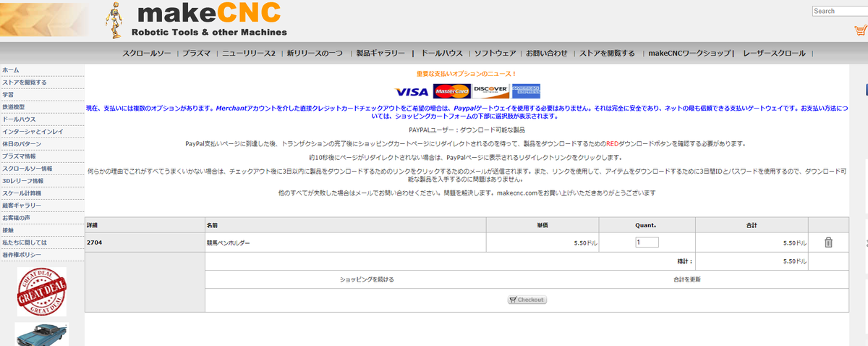Click the VISA card logo

412,92
